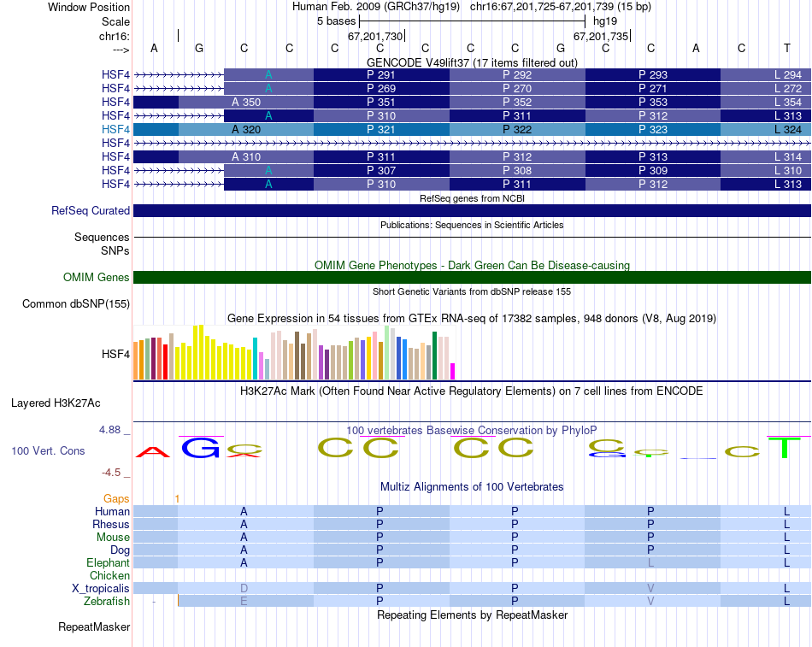Click the L residue in Elephant fourth codon

[x=651, y=562]
